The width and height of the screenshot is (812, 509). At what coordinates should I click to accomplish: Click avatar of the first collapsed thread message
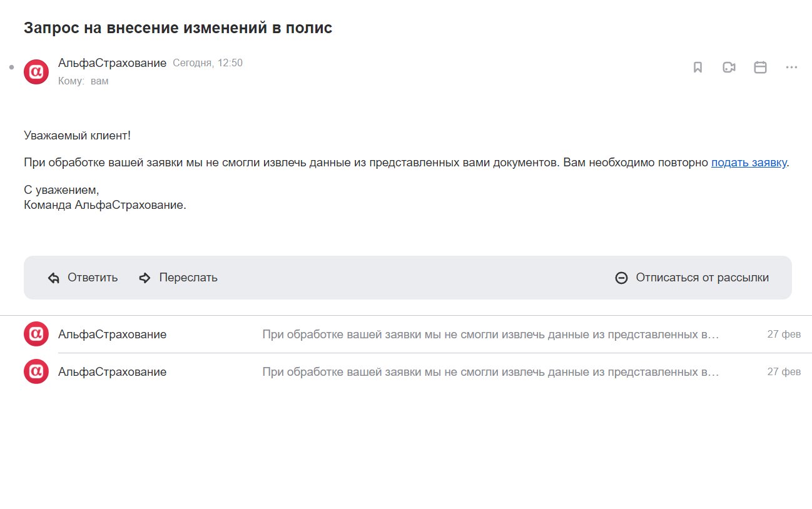(36, 334)
